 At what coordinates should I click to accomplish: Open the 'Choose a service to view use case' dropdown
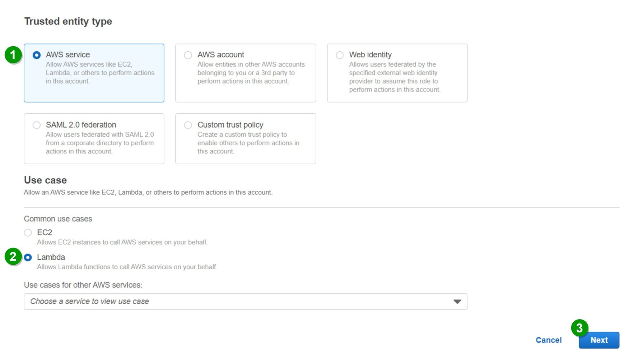tap(245, 301)
